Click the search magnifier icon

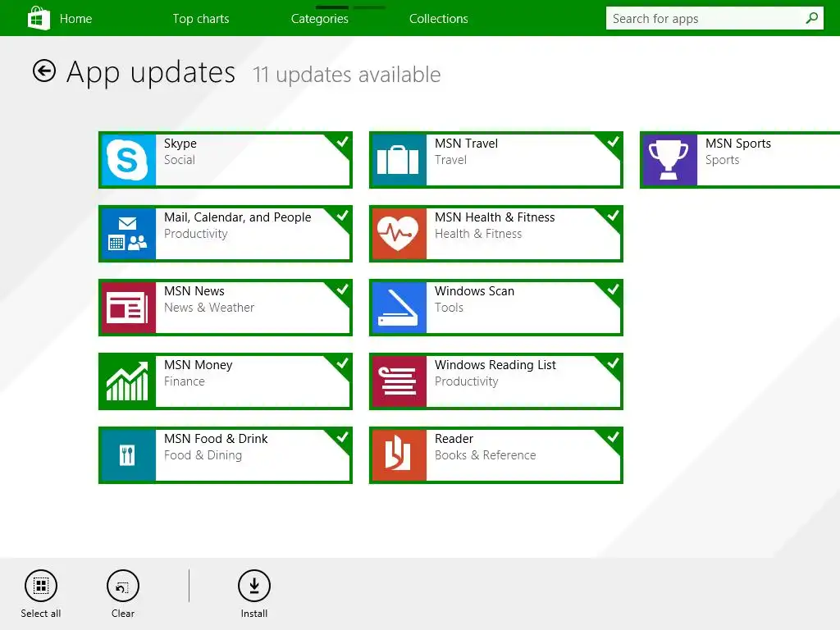[x=811, y=18]
